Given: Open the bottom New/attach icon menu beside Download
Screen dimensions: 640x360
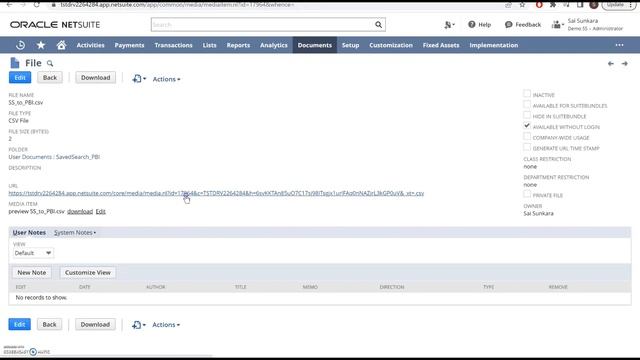Looking at the screenshot, I should pyautogui.click(x=138, y=325).
